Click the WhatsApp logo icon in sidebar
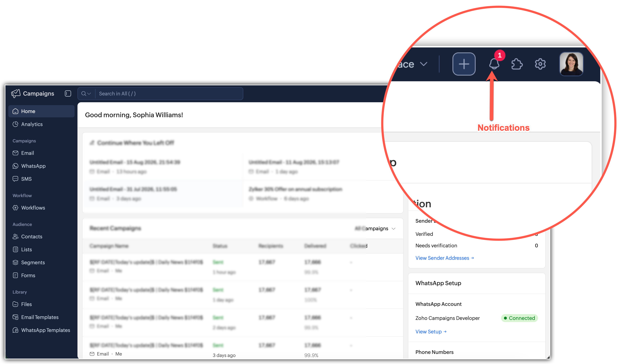This screenshot has height=364, width=631. pos(15,166)
